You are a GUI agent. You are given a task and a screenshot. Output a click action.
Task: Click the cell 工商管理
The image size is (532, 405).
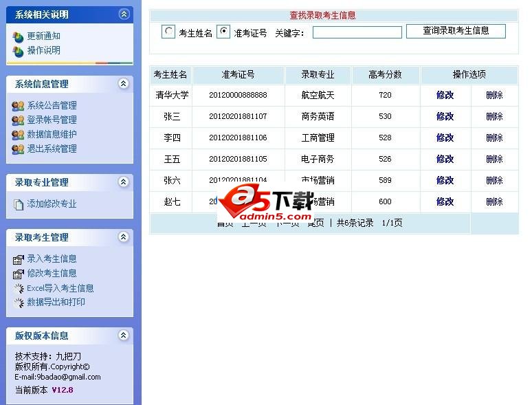(318, 138)
